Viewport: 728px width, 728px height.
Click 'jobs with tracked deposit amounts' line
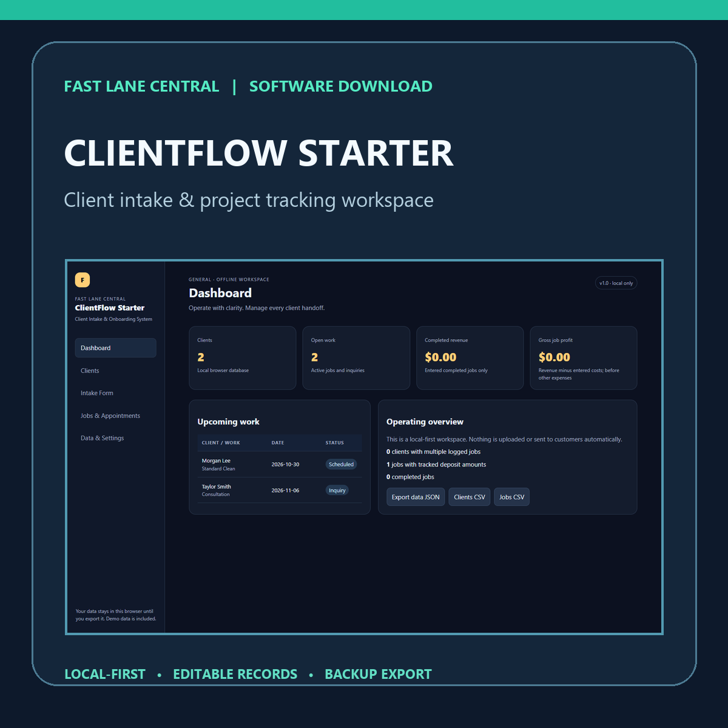point(436,465)
